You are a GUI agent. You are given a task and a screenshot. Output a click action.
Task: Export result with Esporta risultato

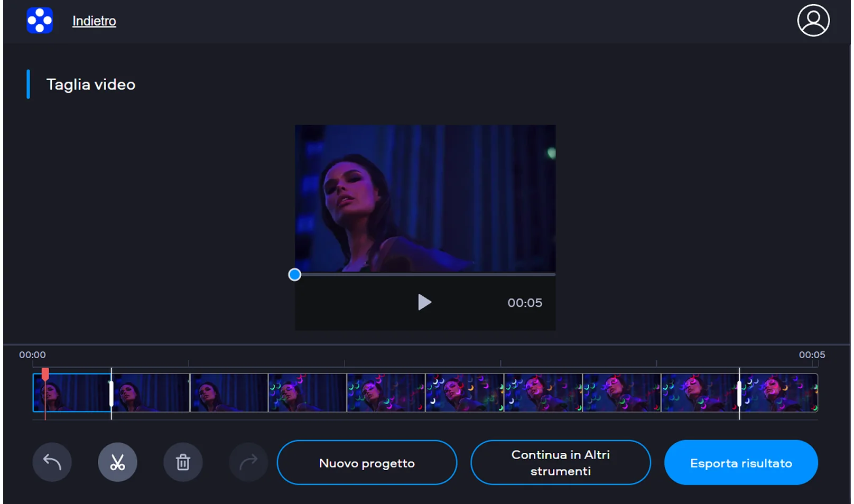point(741,463)
